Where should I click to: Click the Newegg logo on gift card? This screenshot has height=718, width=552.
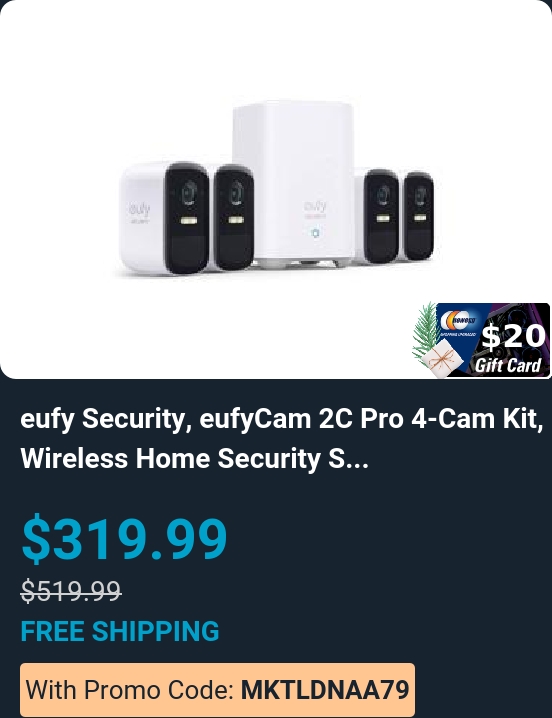click(458, 321)
